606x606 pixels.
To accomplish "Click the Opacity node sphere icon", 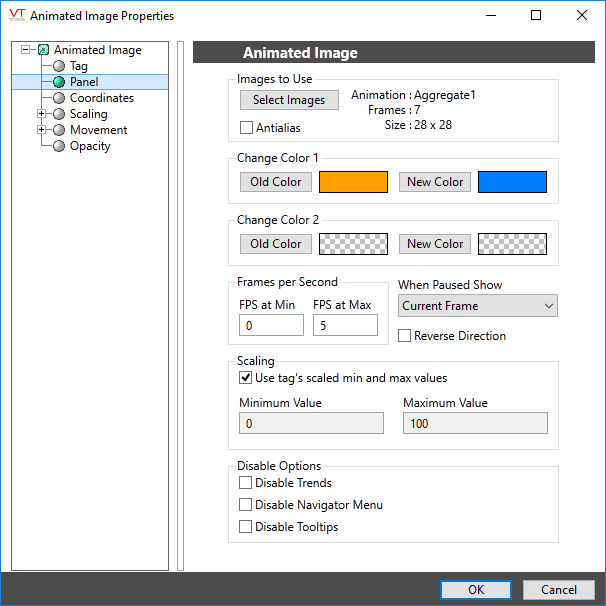I will point(59,146).
